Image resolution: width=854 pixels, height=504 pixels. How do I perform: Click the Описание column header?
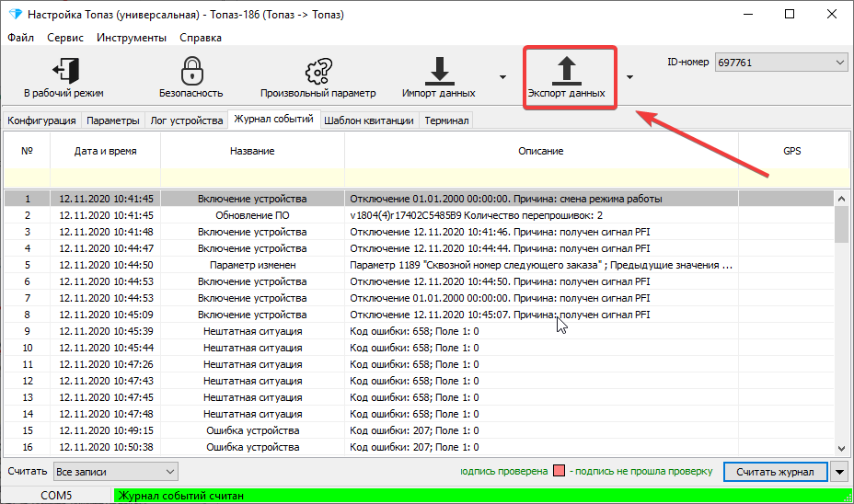point(541,151)
